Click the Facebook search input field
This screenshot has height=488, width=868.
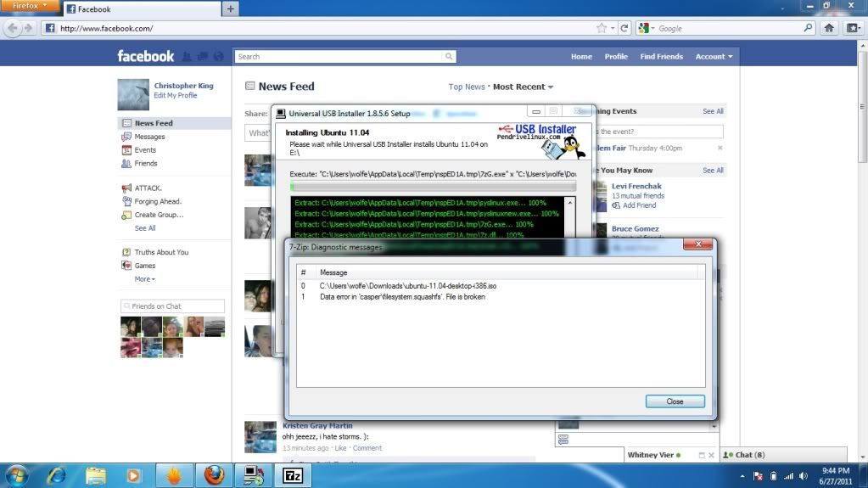tap(339, 57)
